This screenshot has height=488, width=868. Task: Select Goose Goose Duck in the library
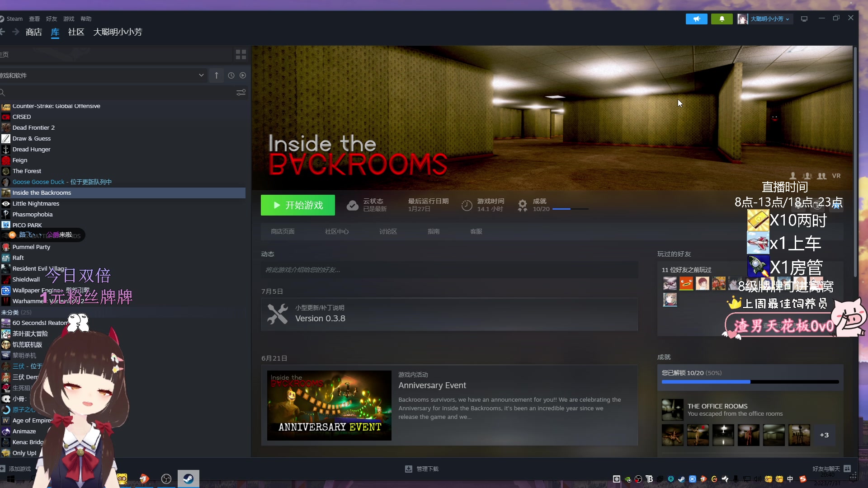tap(123, 182)
